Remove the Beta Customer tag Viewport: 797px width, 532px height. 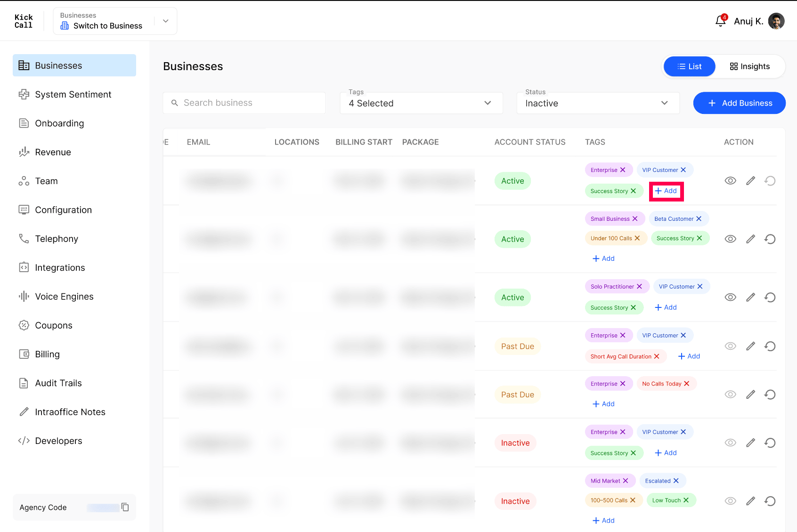[699, 218]
